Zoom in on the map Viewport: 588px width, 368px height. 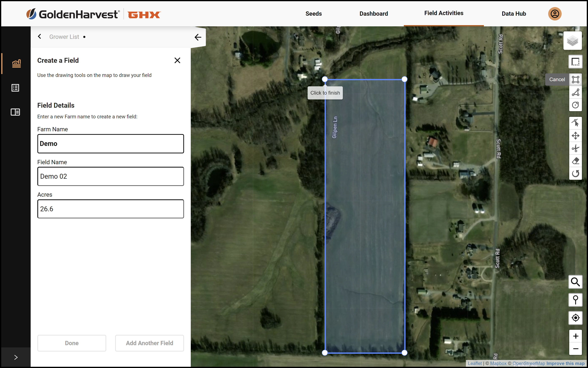[x=575, y=336]
